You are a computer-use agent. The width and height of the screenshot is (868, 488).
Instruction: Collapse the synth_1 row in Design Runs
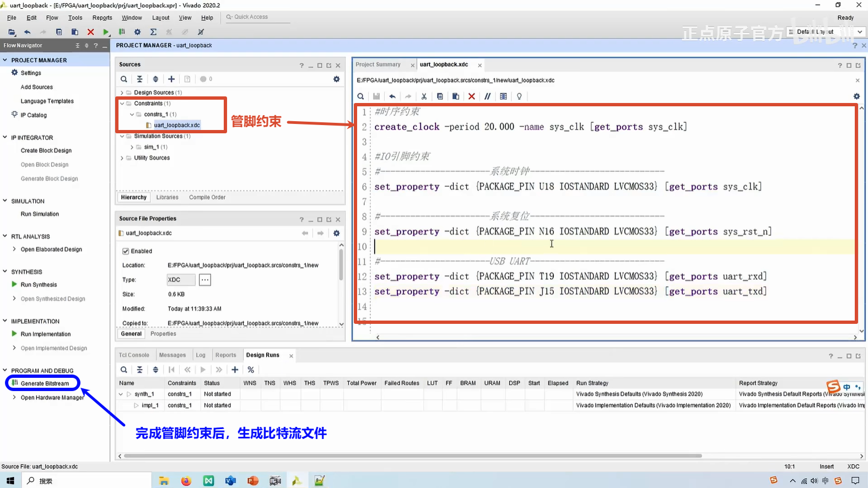121,394
